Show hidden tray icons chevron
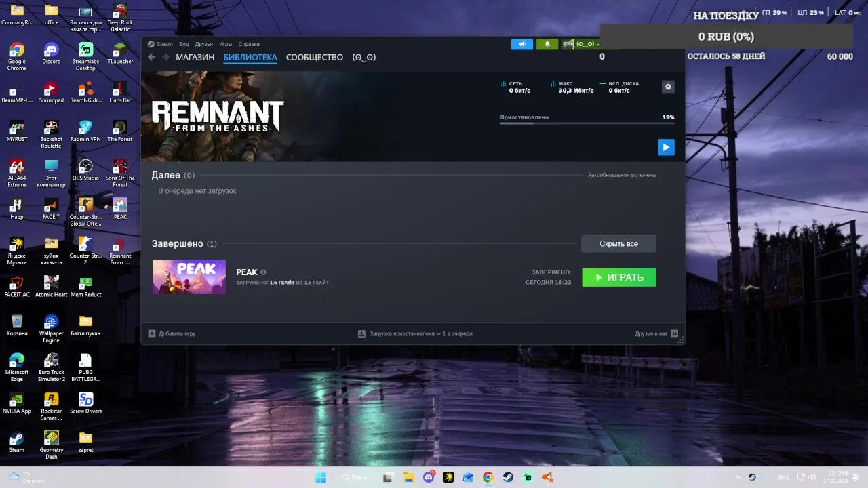This screenshot has height=488, width=868. tap(738, 477)
